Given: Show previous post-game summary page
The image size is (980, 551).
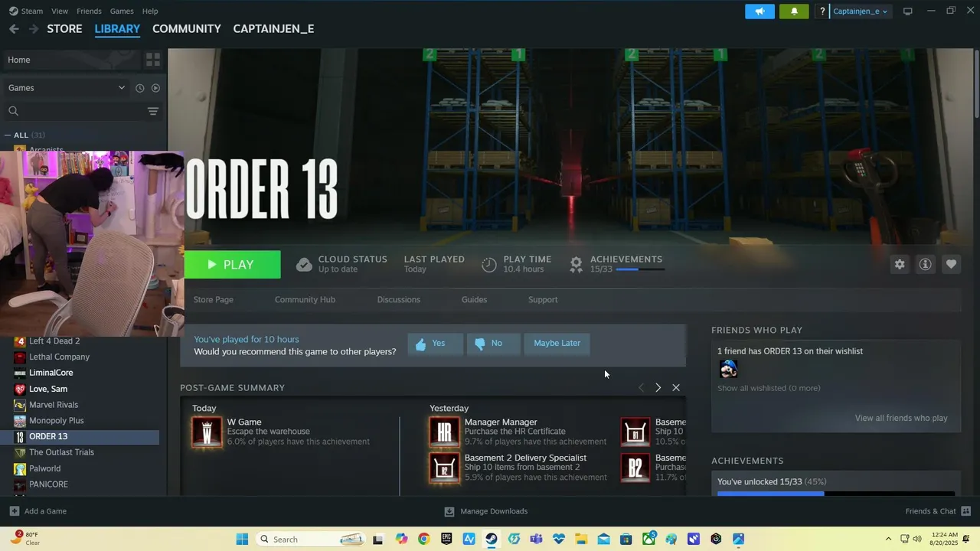Looking at the screenshot, I should pyautogui.click(x=642, y=388).
